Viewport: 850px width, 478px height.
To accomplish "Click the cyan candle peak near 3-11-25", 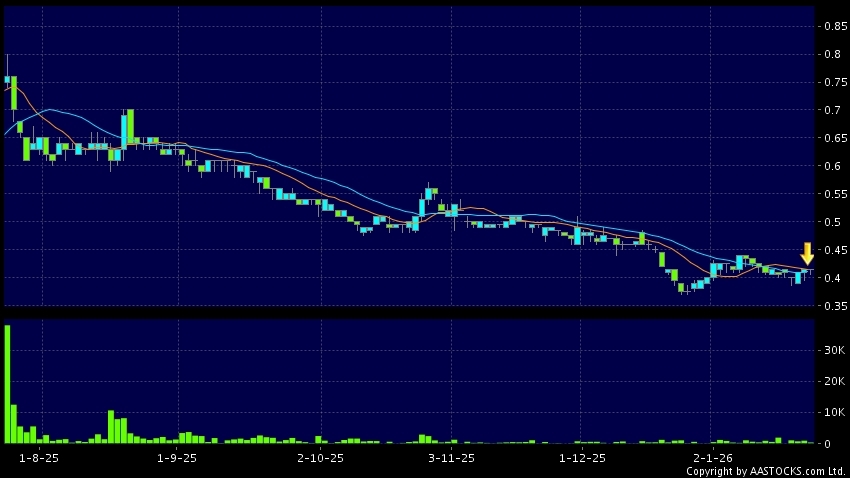I will (429, 193).
